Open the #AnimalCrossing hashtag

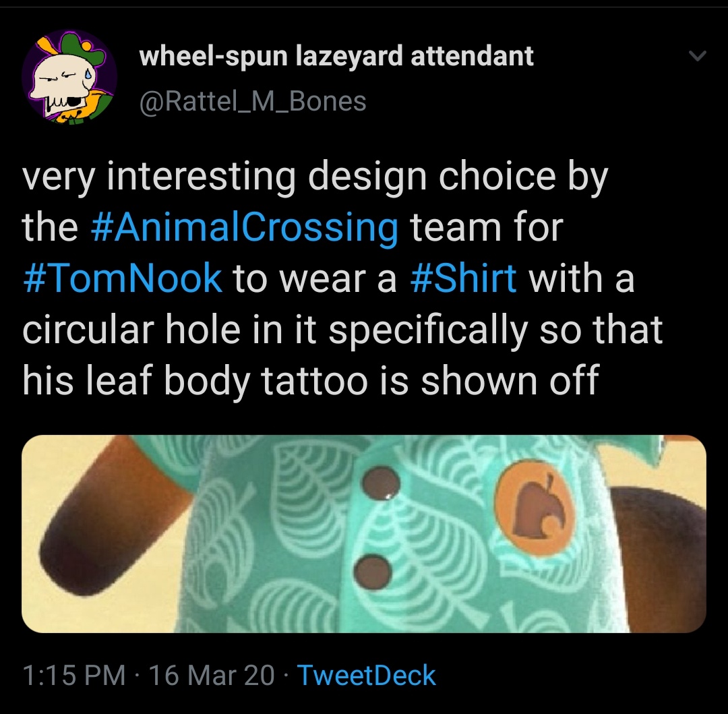245,227
